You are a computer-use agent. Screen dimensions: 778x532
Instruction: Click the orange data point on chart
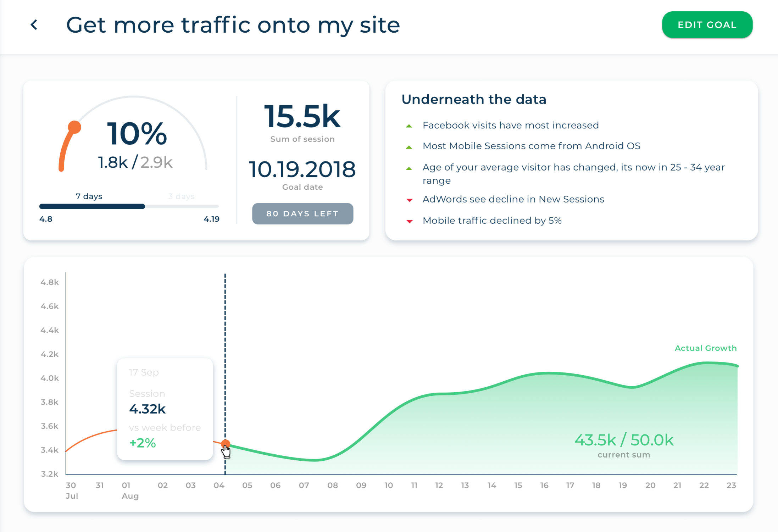tap(226, 444)
